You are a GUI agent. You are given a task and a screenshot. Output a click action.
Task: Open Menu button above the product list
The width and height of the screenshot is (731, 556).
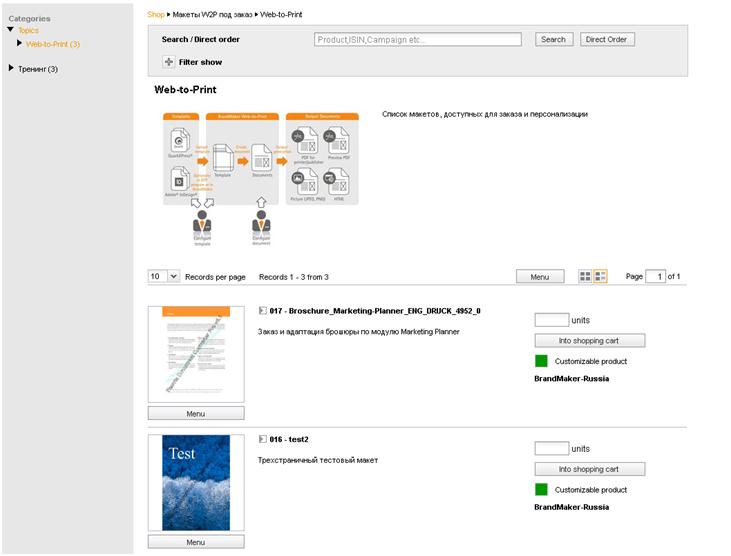point(540,276)
